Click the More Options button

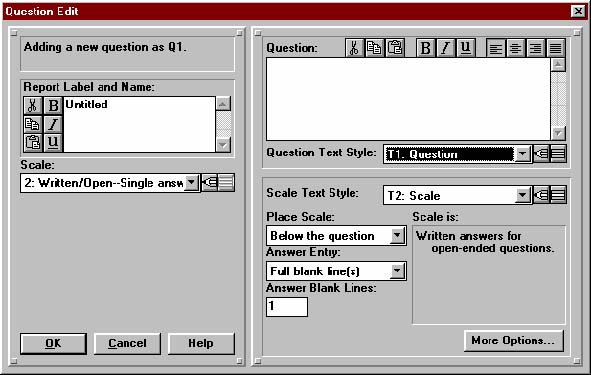[514, 341]
